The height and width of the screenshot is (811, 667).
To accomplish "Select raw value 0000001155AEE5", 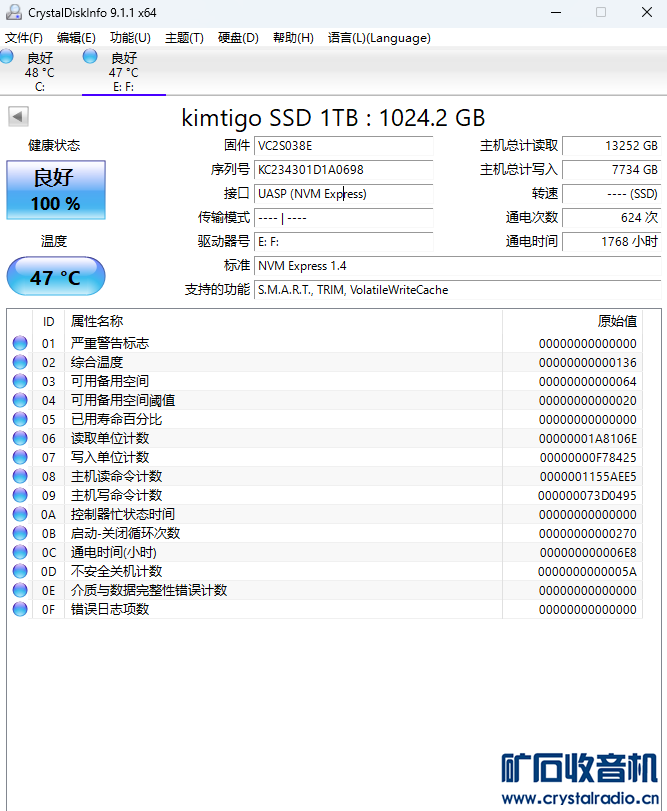I will pyautogui.click(x=588, y=476).
